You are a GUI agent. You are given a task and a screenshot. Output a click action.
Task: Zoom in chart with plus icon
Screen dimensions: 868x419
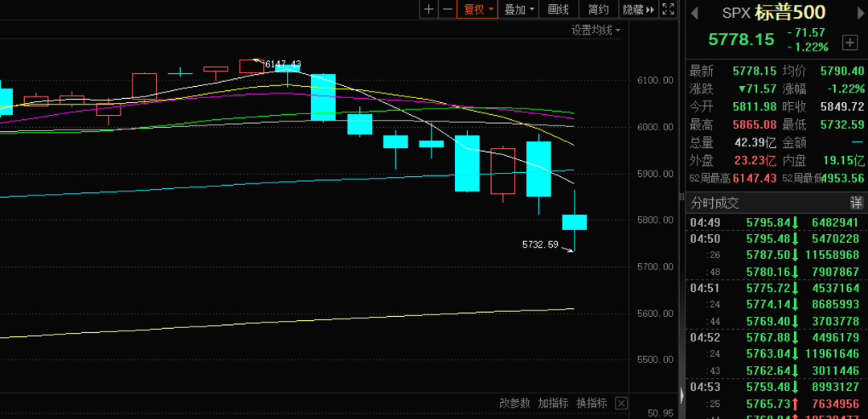point(428,10)
